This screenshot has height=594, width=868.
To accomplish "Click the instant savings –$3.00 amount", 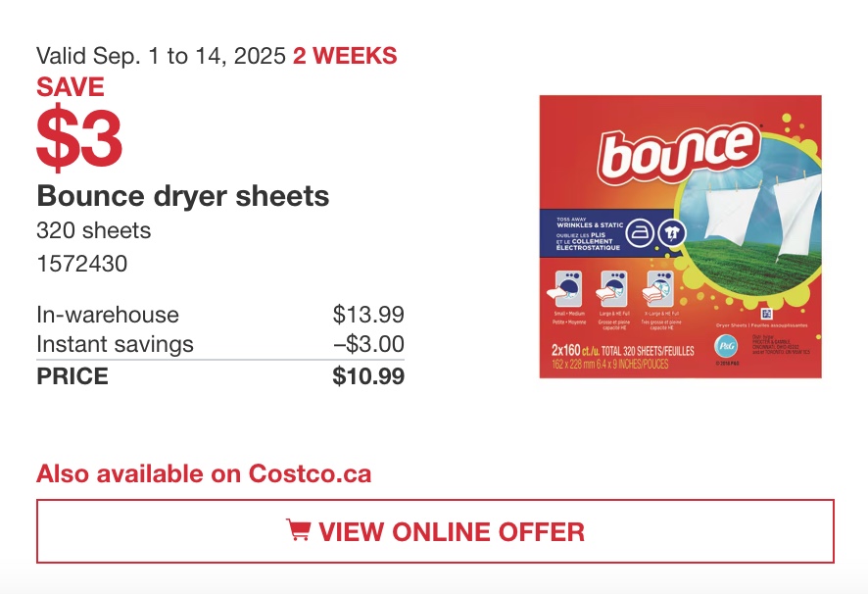I will pos(368,344).
